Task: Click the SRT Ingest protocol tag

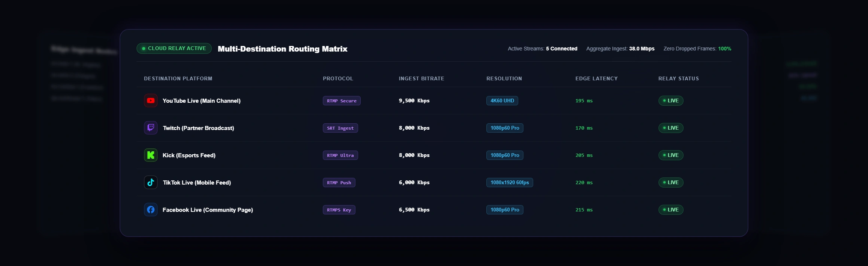Action: click(x=340, y=128)
